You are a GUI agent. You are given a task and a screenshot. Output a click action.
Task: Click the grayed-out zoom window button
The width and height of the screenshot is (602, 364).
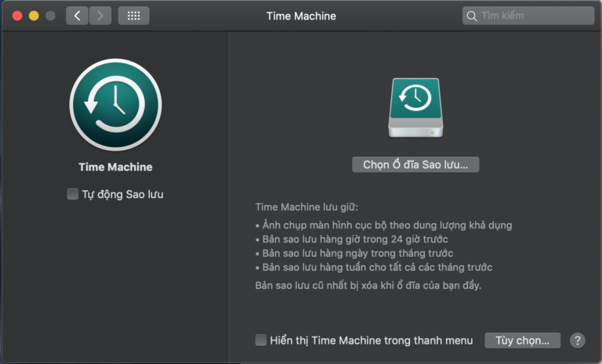pos(50,16)
